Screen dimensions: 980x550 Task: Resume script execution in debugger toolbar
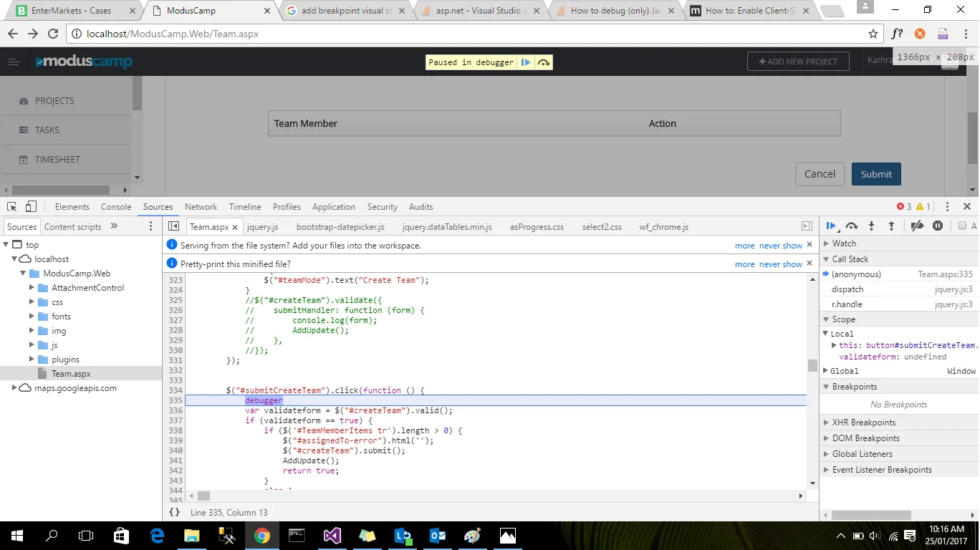[831, 226]
